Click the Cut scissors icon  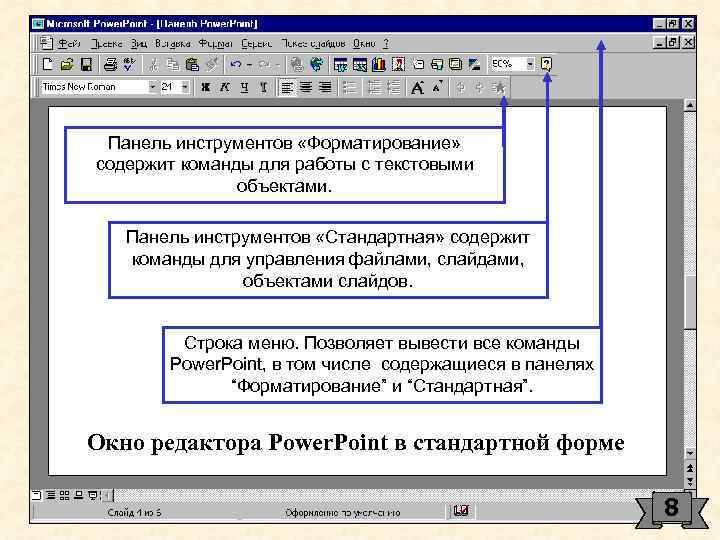tap(153, 64)
